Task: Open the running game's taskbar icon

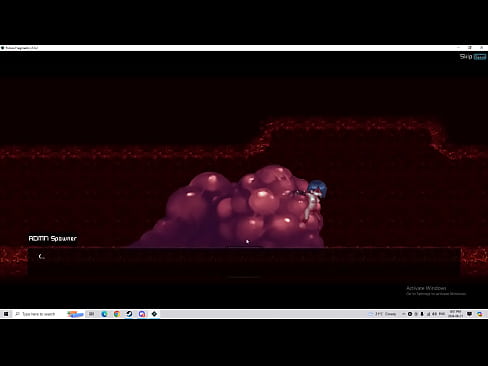Action: [154, 314]
